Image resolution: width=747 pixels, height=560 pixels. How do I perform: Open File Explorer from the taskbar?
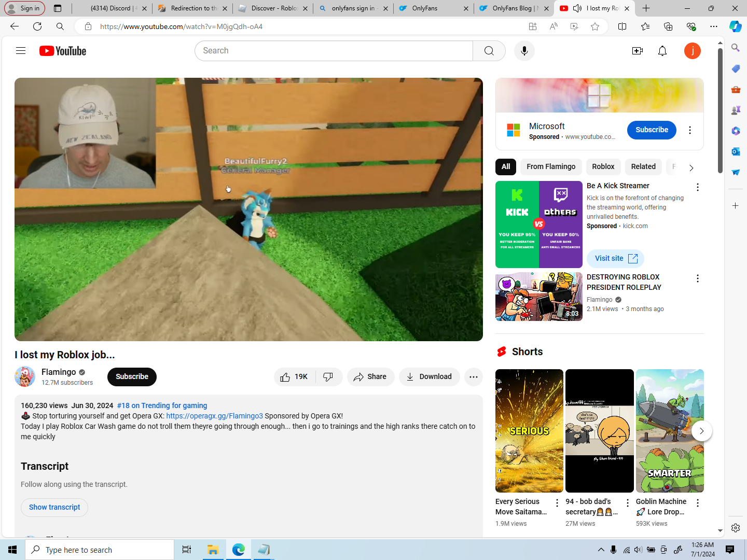tap(213, 550)
